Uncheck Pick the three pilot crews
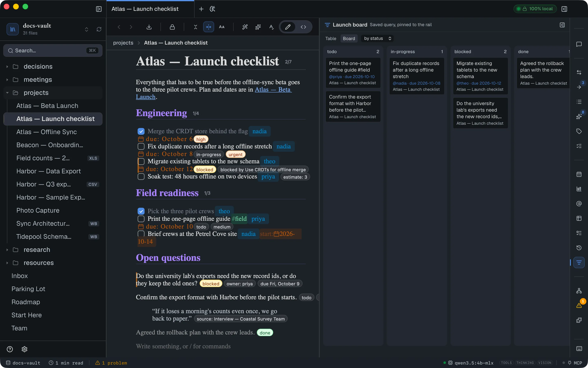Viewport: 588px width, 368px height. coord(141,211)
